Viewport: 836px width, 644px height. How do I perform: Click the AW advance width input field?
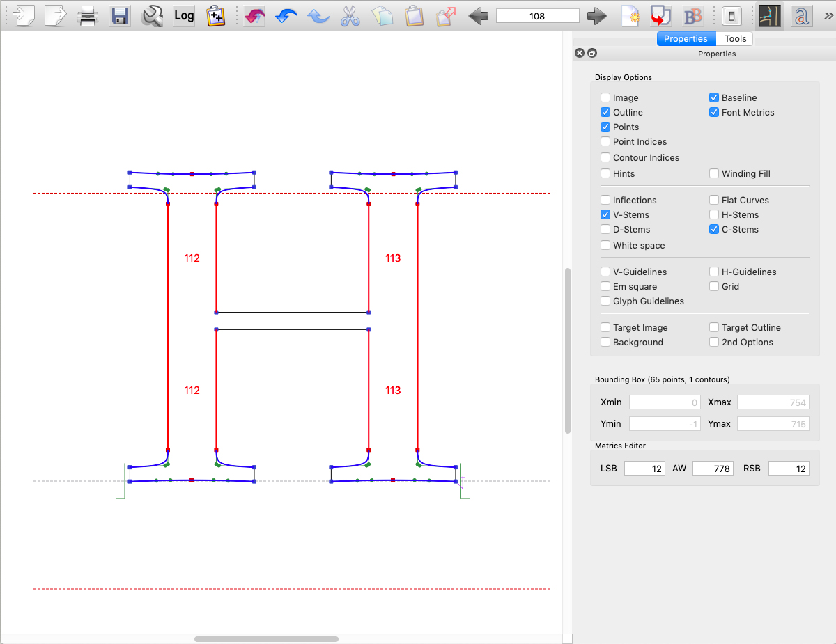point(713,469)
